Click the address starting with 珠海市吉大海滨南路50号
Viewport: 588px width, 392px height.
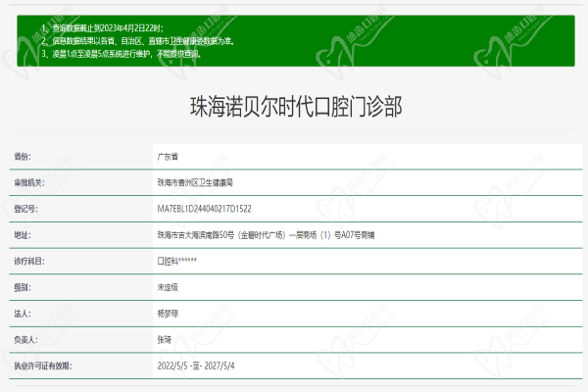(266, 235)
